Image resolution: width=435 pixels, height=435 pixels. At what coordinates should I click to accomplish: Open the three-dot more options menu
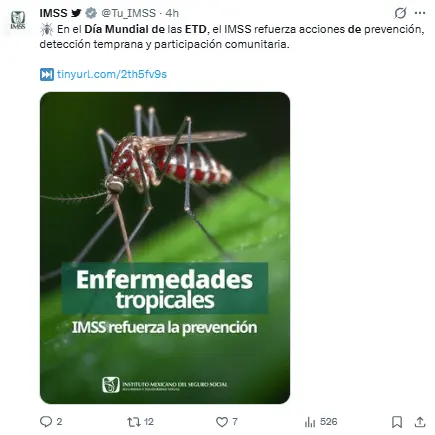[420, 13]
